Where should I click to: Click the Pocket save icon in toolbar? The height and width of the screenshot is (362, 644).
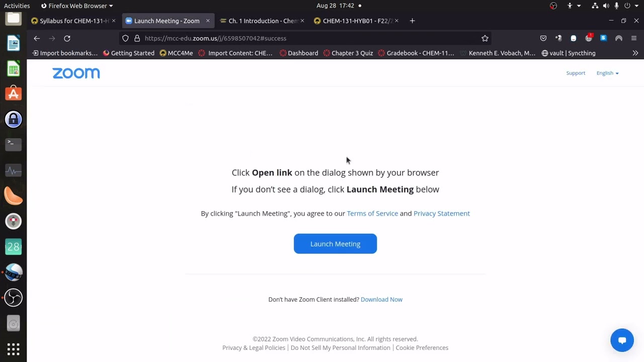pos(543,38)
